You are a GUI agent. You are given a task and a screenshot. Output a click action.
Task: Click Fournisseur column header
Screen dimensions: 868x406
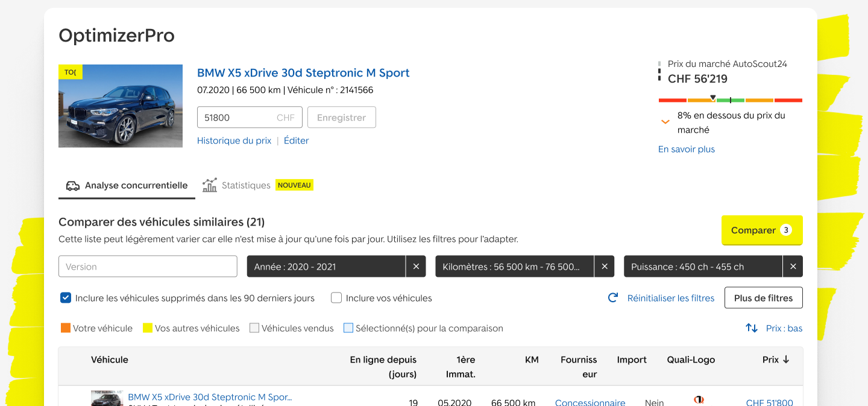click(579, 367)
